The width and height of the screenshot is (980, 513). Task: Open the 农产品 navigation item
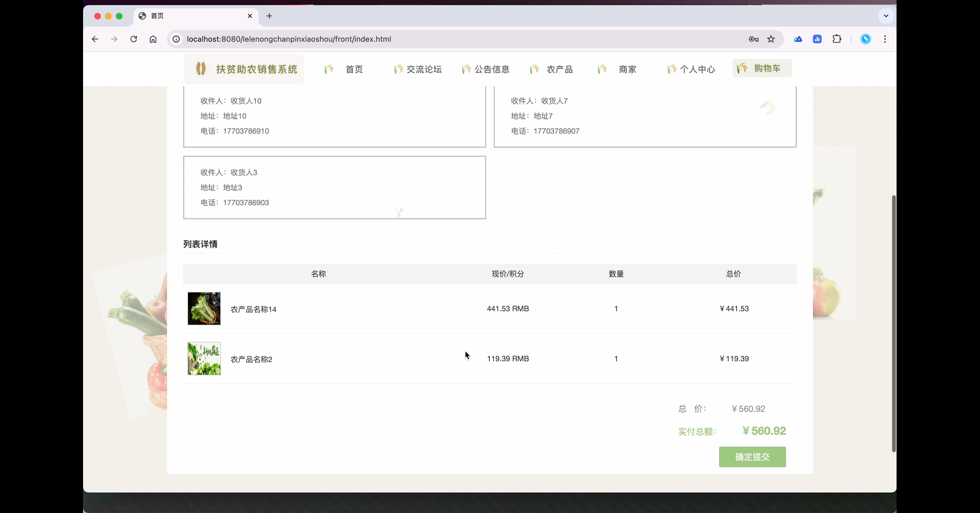tap(559, 69)
